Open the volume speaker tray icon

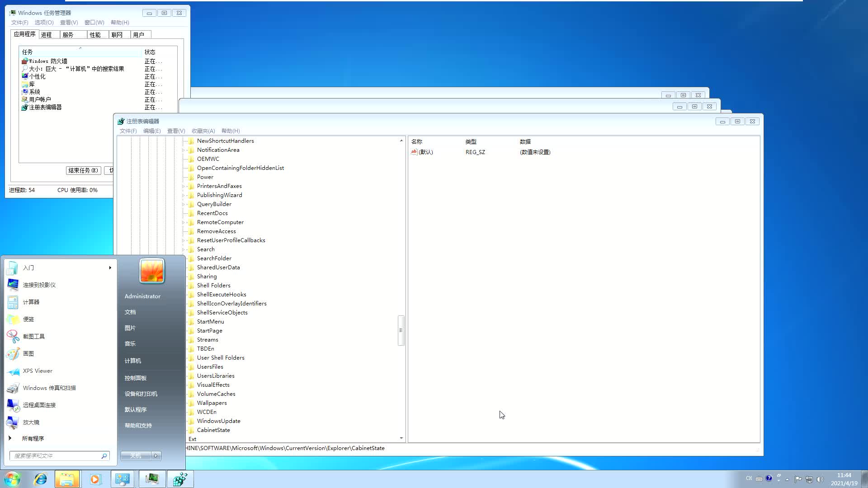(x=820, y=479)
